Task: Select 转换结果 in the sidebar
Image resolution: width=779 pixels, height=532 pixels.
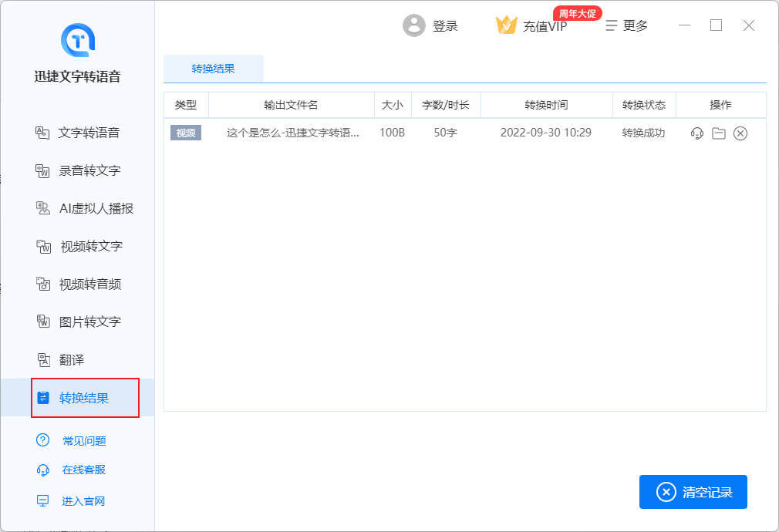Action: click(84, 398)
